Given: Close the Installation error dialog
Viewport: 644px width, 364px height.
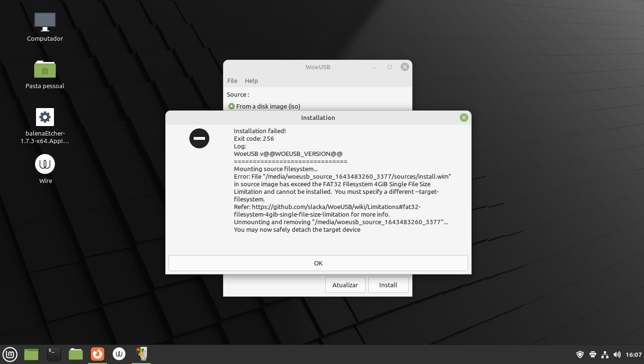Looking at the screenshot, I should click(464, 118).
